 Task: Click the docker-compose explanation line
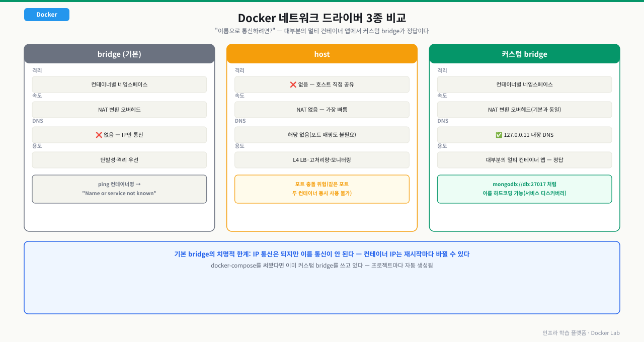point(322,266)
